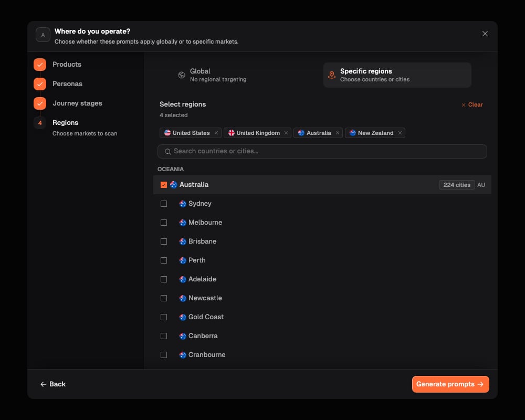Tick the Newcastle checkbox
This screenshot has height=420, width=525.
coord(164,298)
